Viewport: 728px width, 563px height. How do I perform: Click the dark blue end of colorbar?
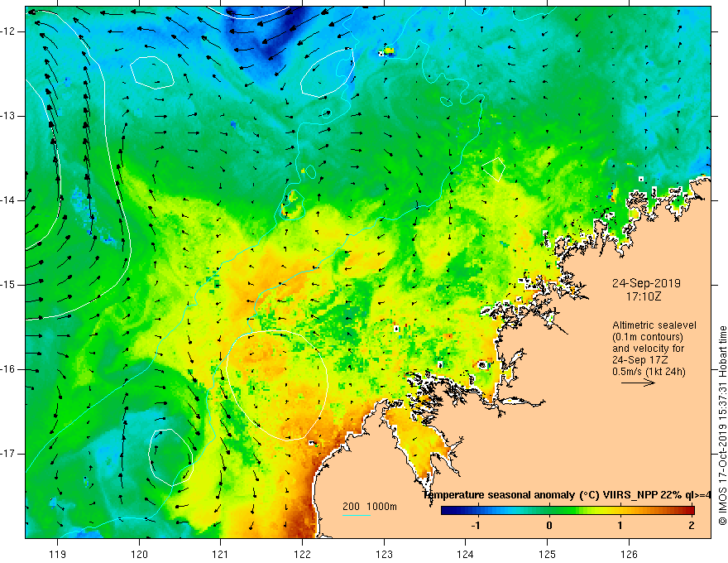tap(447, 511)
